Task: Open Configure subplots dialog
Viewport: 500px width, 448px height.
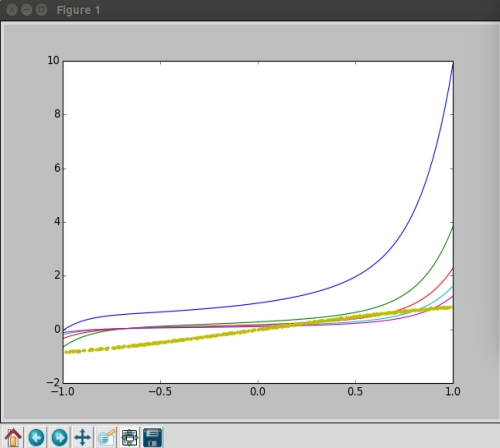Action: (130, 437)
